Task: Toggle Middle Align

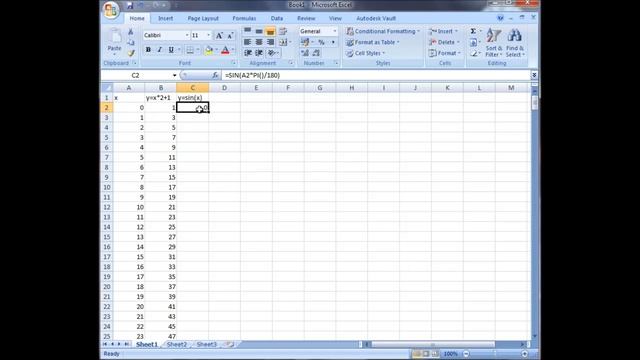Action: [259, 31]
